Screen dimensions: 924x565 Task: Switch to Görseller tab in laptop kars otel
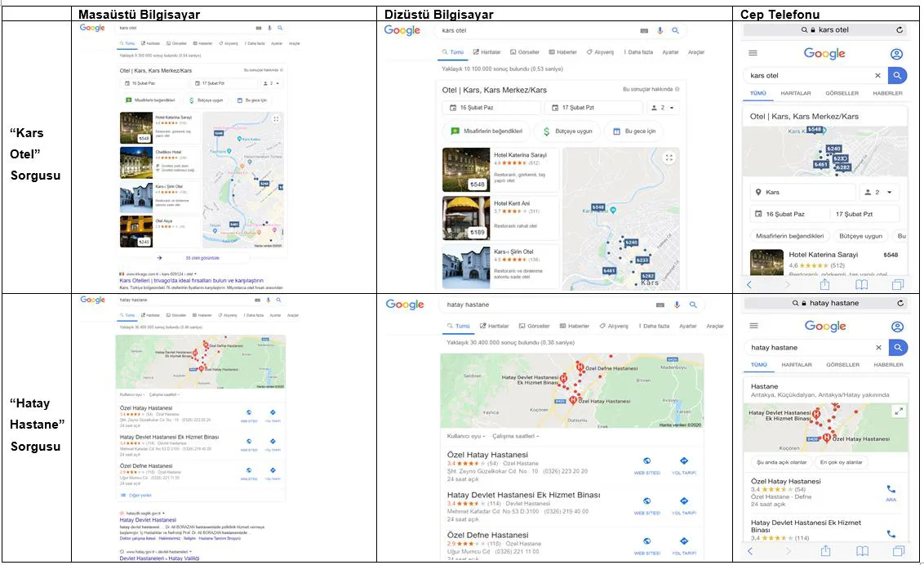525,52
